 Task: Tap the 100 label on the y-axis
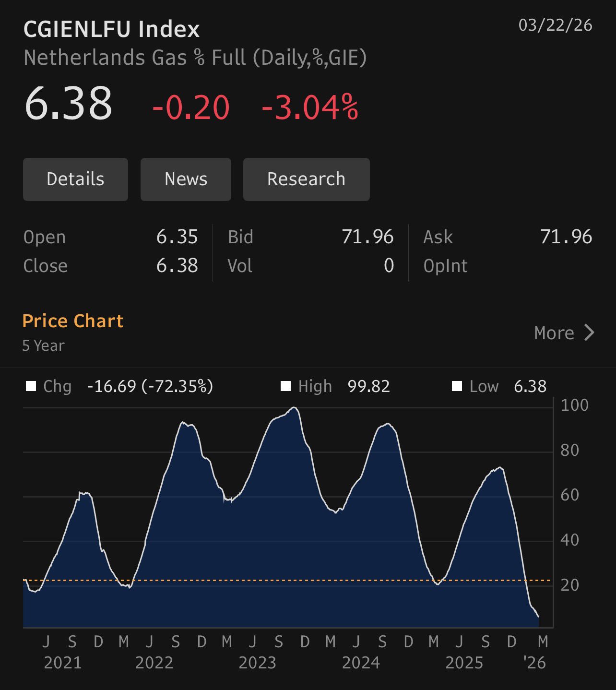[574, 405]
